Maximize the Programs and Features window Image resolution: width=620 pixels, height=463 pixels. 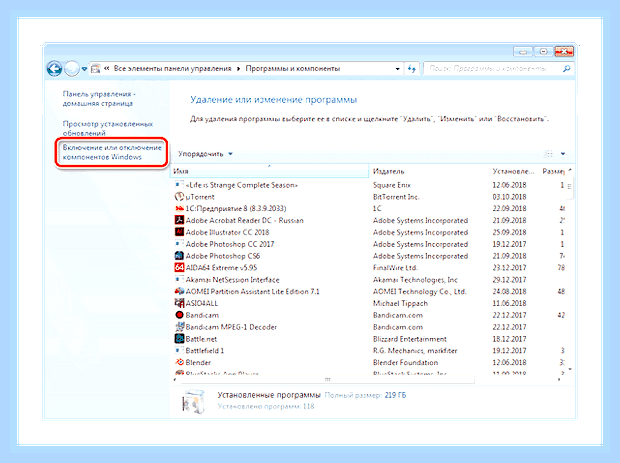pos(544,52)
